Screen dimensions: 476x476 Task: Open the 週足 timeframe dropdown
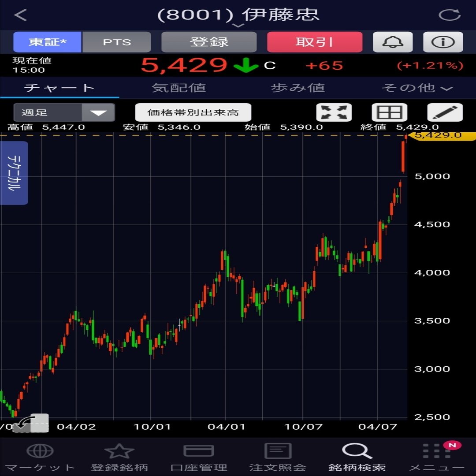[x=64, y=112]
